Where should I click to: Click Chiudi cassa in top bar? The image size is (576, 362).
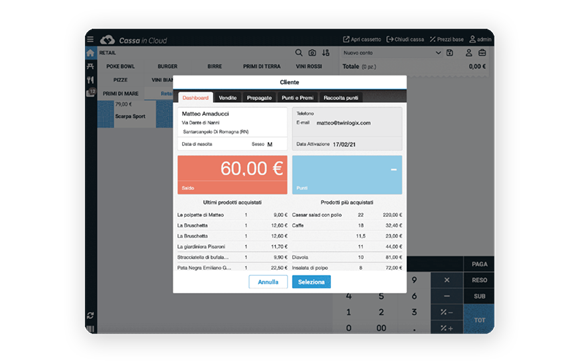point(405,39)
